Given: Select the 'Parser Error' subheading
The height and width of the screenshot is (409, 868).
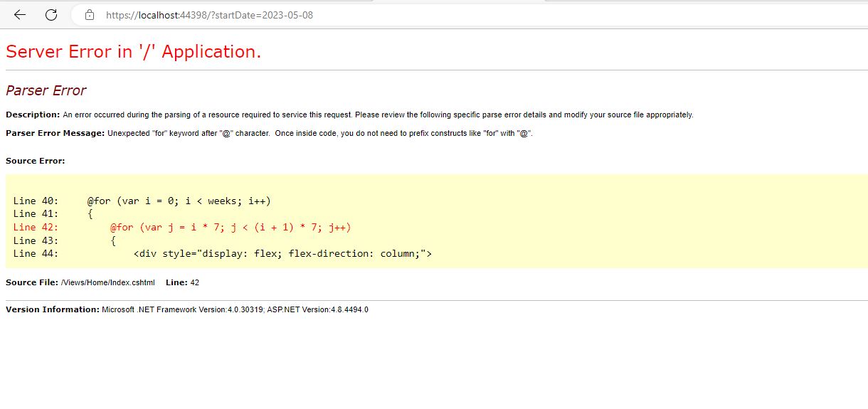Looking at the screenshot, I should pyautogui.click(x=46, y=90).
